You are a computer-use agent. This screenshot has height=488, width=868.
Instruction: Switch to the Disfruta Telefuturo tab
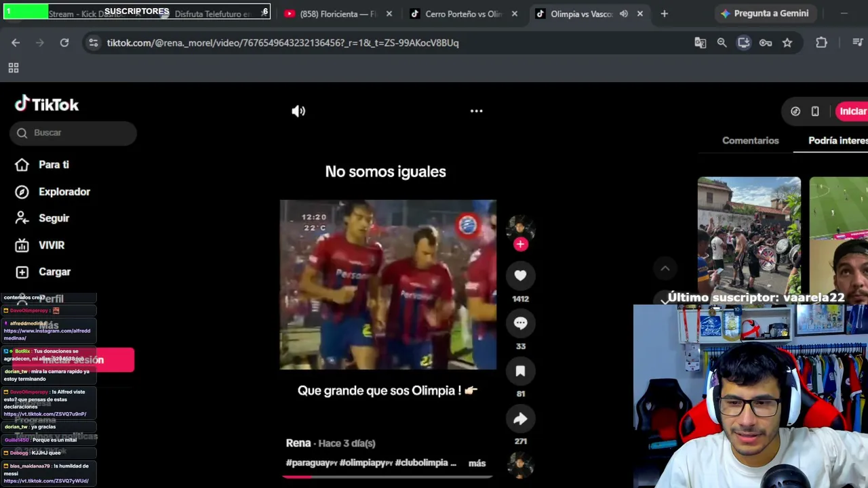tap(212, 14)
